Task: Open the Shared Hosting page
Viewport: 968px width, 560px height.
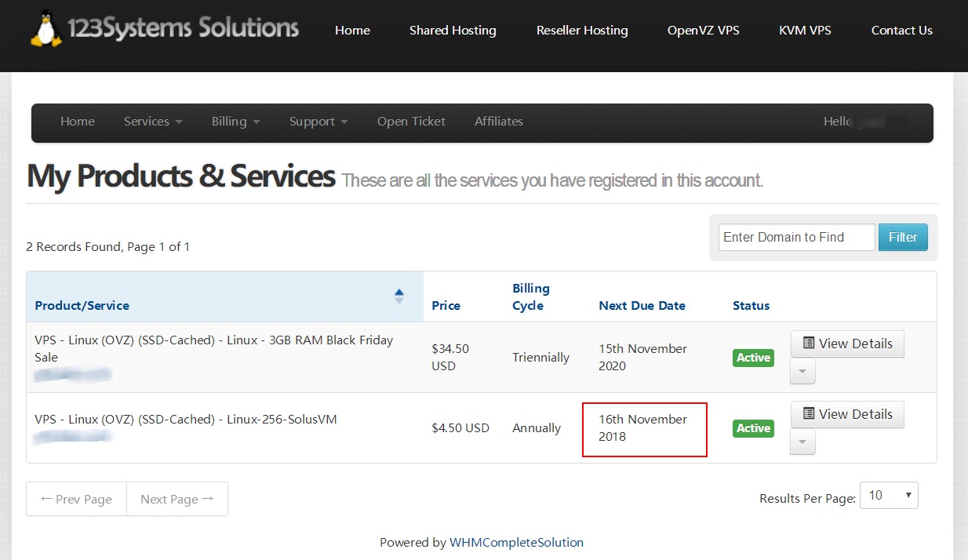Action: tap(453, 31)
